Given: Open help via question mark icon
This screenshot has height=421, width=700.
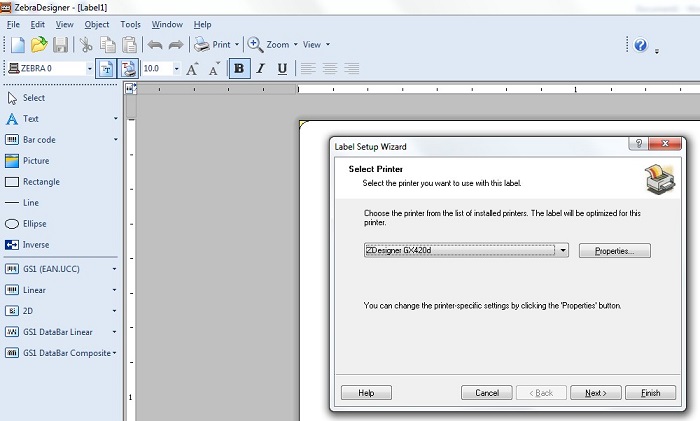Looking at the screenshot, I should pos(641,45).
